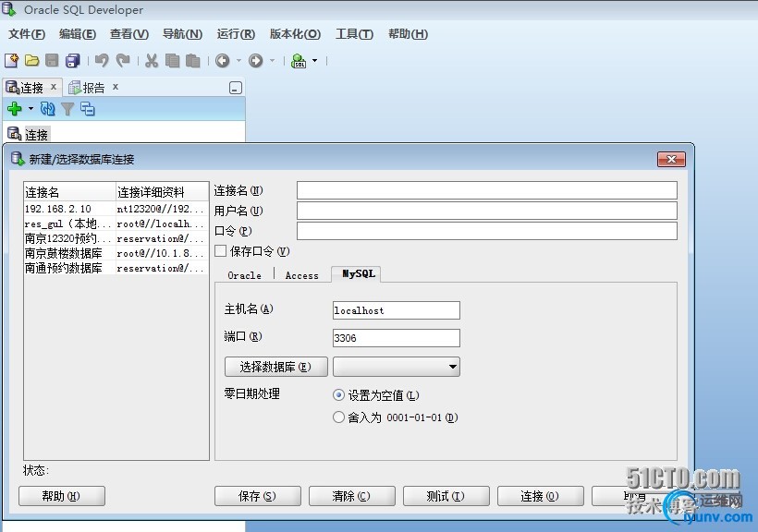Select the 南通预约数据库 connection row
Screen dimensions: 758x532
pos(116,268)
